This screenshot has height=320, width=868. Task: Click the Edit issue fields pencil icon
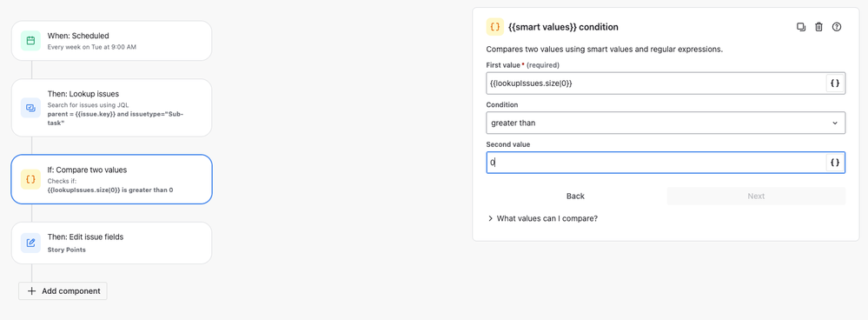(x=31, y=243)
